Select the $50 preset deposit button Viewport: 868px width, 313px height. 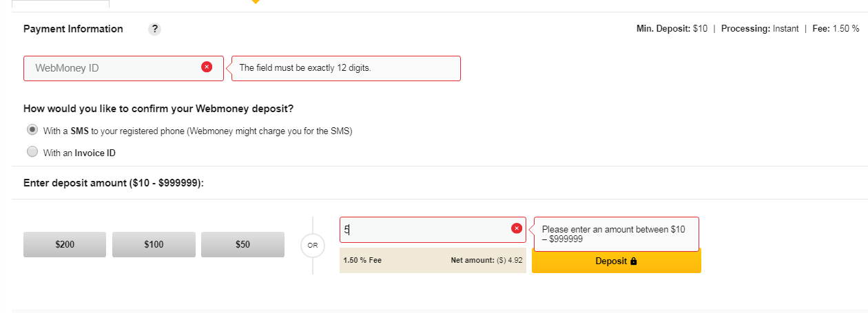tap(242, 244)
